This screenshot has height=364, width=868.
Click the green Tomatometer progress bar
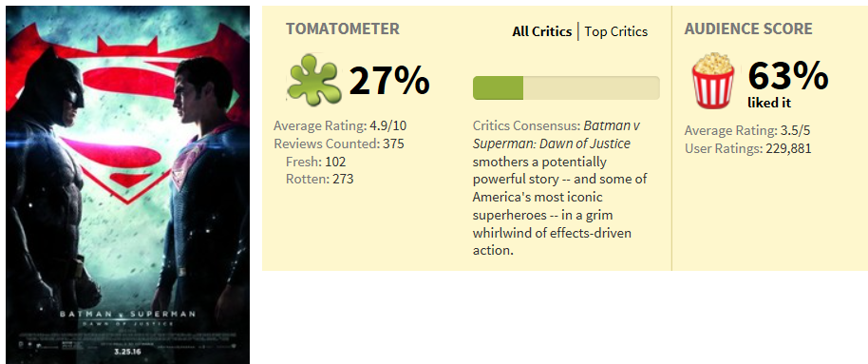pyautogui.click(x=566, y=88)
